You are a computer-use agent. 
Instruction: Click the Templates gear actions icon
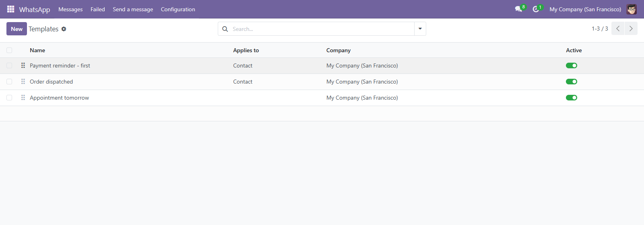[x=64, y=29]
